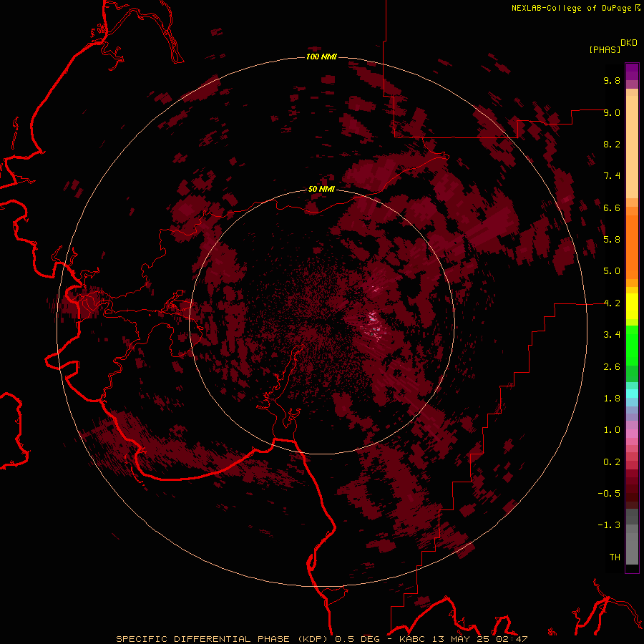Click the 5.8 scale label
The image size is (644, 644).
(612, 240)
